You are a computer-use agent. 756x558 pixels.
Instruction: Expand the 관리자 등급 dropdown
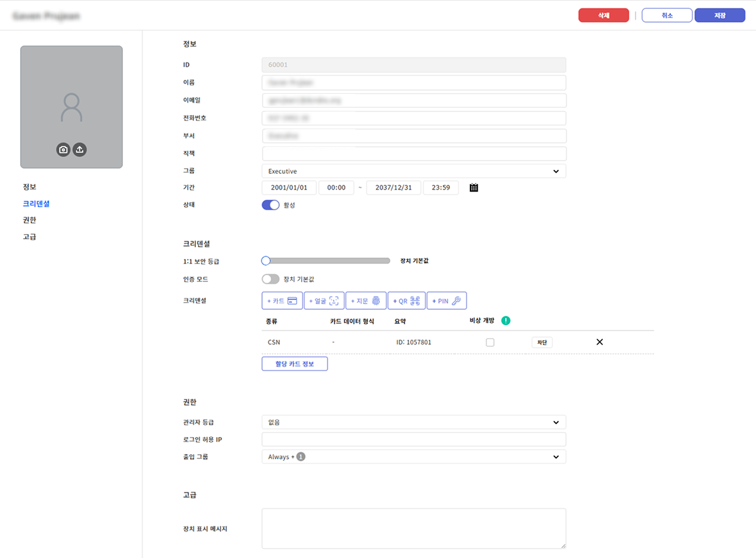point(413,423)
